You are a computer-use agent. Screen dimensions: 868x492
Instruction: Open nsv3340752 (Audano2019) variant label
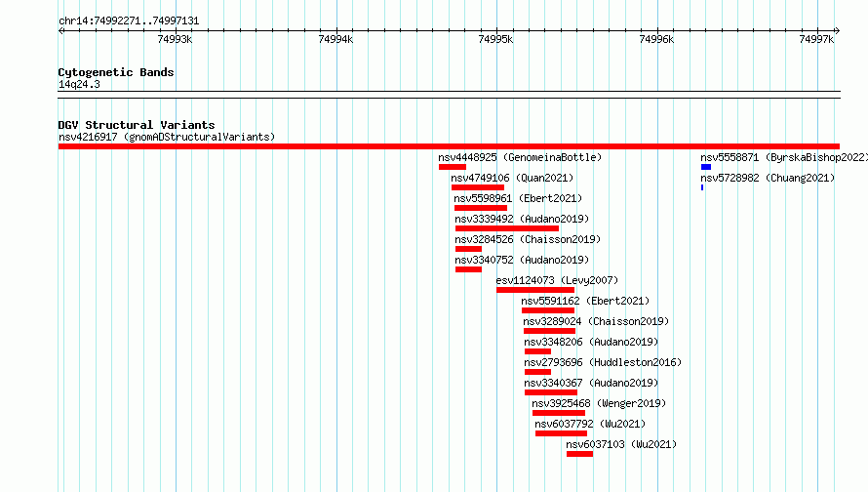pyautogui.click(x=522, y=260)
